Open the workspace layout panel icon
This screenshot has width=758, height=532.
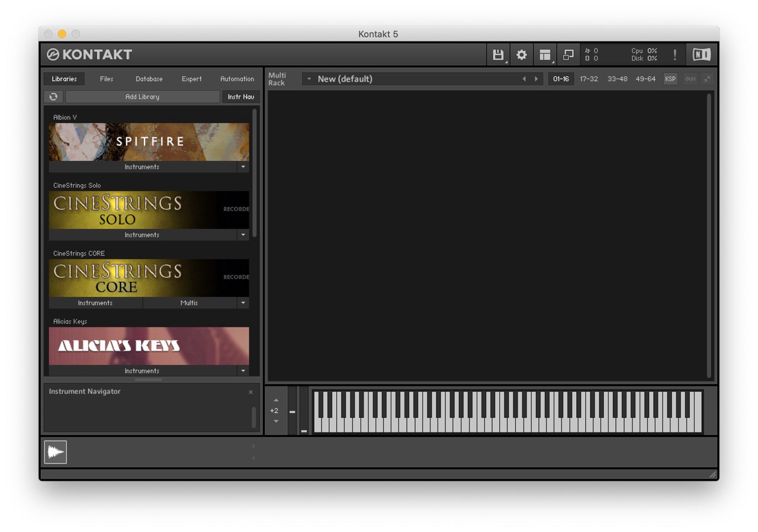coord(545,55)
